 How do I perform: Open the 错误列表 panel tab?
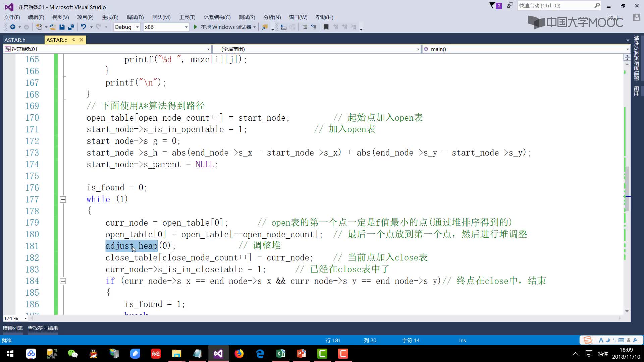(x=13, y=328)
